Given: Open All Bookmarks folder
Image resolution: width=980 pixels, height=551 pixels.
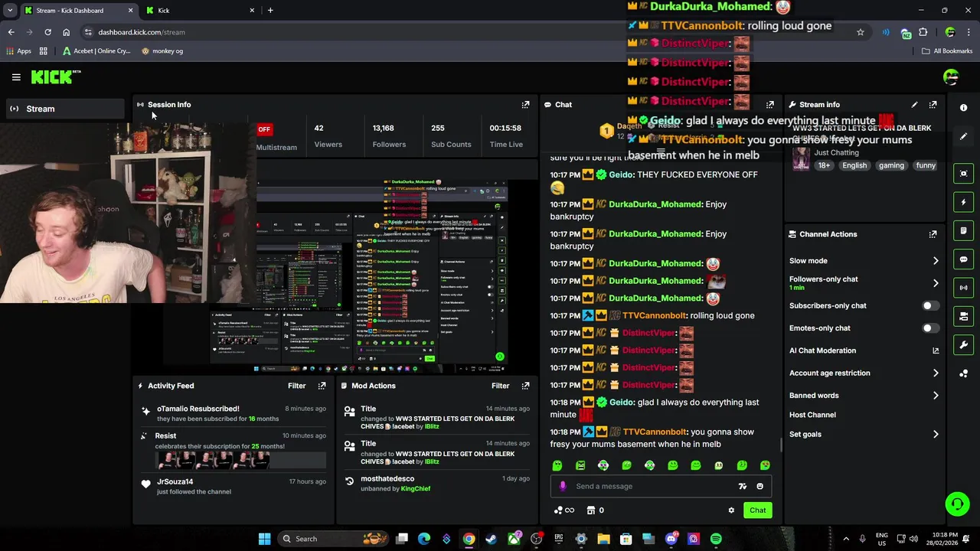Looking at the screenshot, I should (x=947, y=51).
